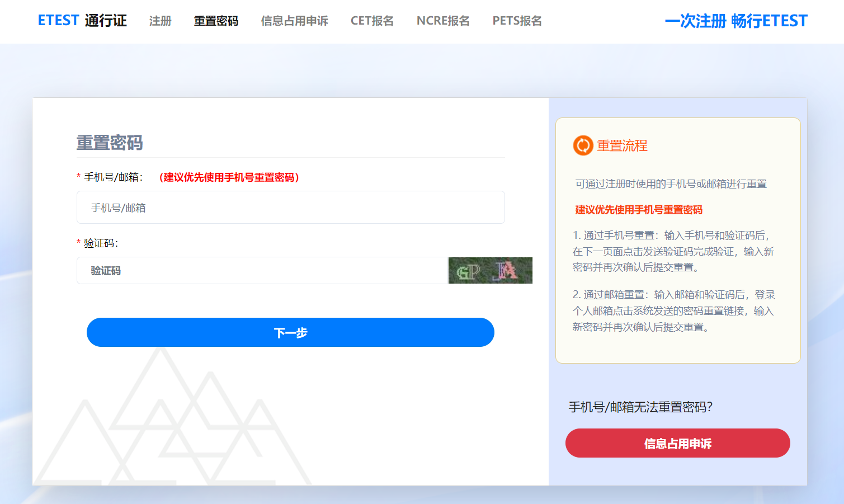This screenshot has height=504, width=844.
Task: Switch to the 重置密码 navigation tab
Action: click(216, 21)
